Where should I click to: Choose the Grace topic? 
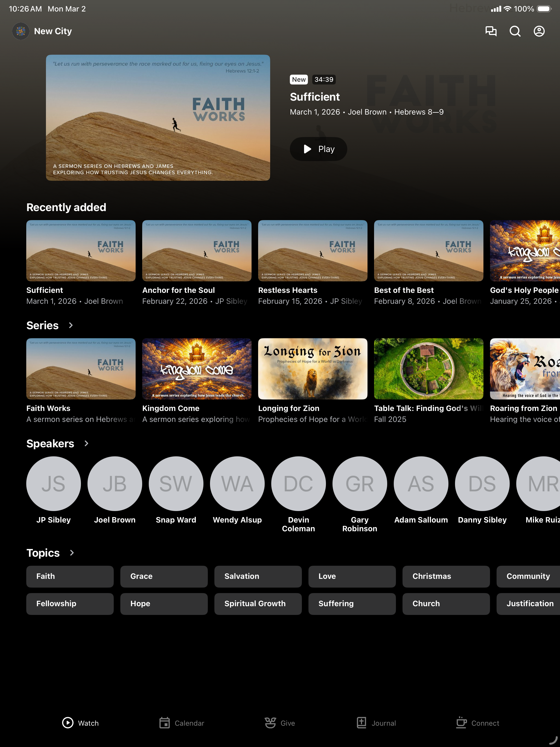pos(164,576)
